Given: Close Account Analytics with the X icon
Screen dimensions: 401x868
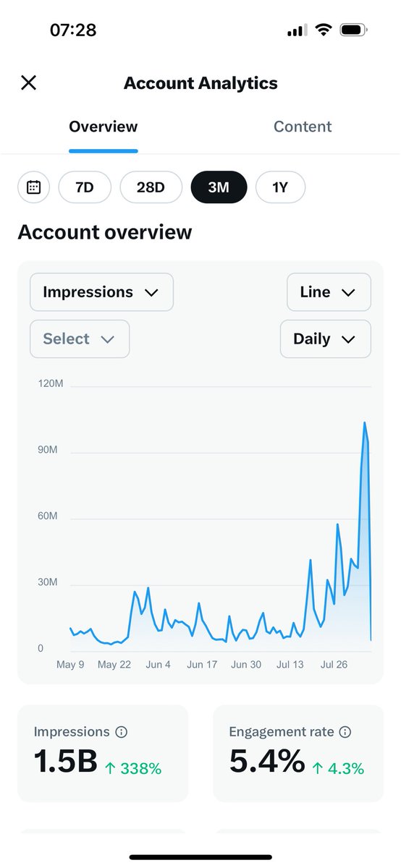Looking at the screenshot, I should click(x=28, y=82).
